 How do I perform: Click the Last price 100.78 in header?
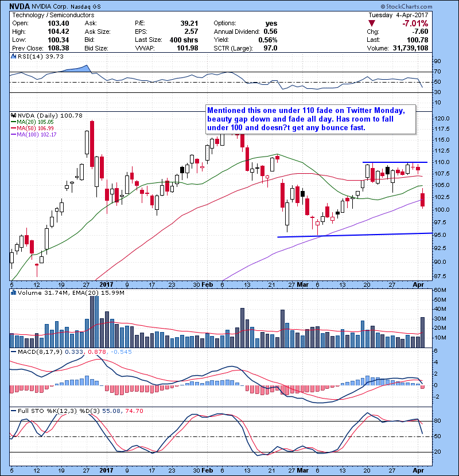pyautogui.click(x=418, y=40)
